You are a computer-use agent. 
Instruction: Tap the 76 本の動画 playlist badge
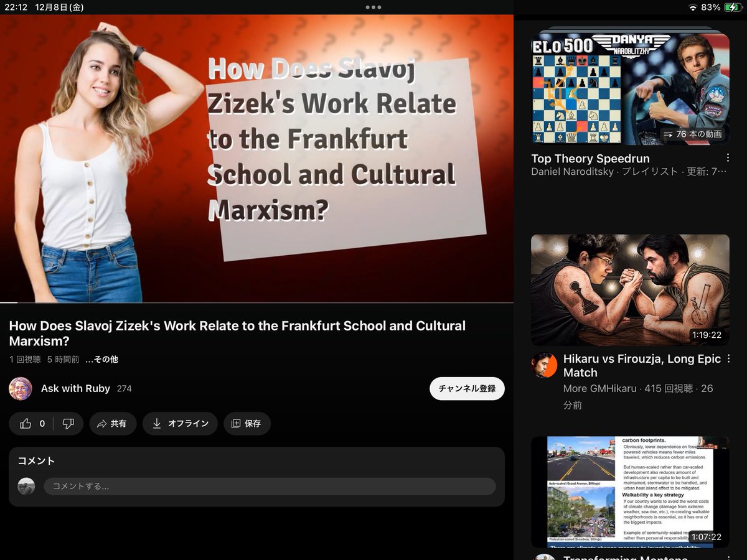(x=693, y=134)
